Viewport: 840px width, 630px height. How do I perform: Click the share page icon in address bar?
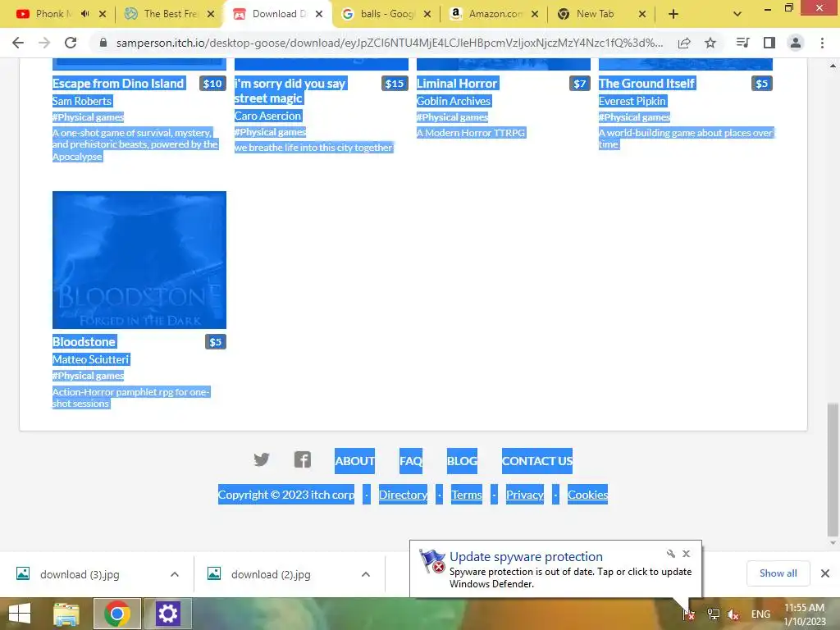coord(684,43)
